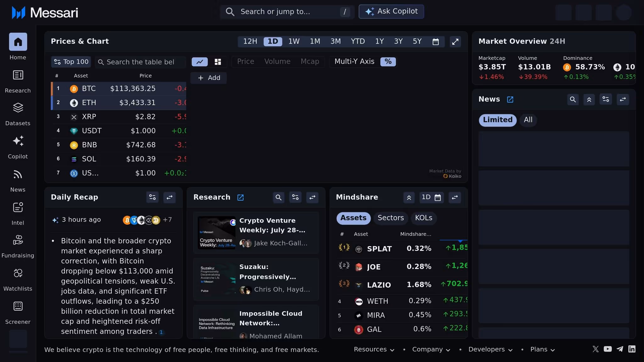Open the Screener sidebar icon

pyautogui.click(x=18, y=306)
